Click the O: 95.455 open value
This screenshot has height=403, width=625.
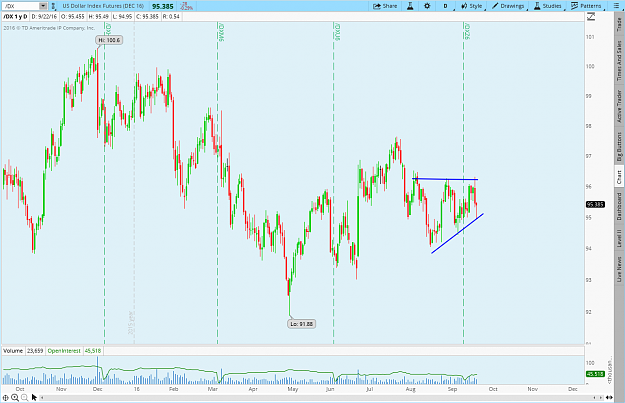[x=73, y=17]
